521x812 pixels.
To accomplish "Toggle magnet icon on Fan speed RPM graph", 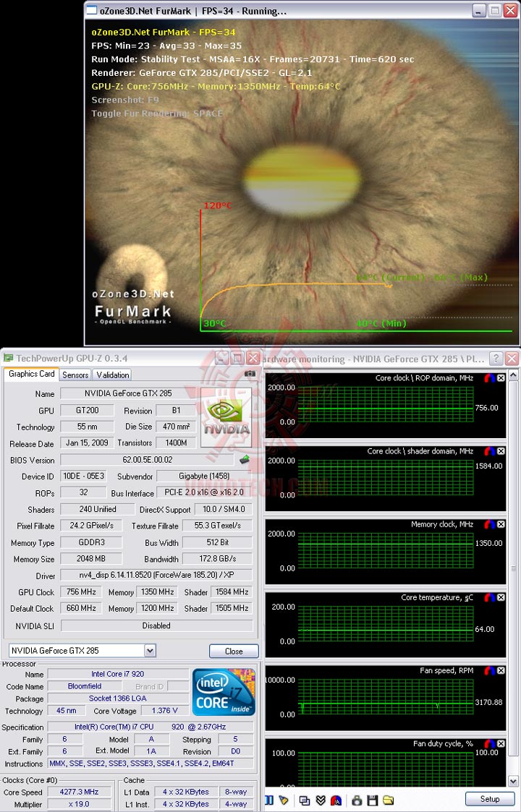I will point(490,670).
